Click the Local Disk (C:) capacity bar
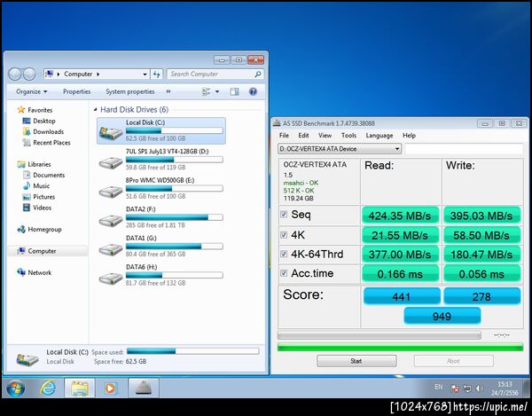This screenshot has height=416, width=532. [175, 130]
